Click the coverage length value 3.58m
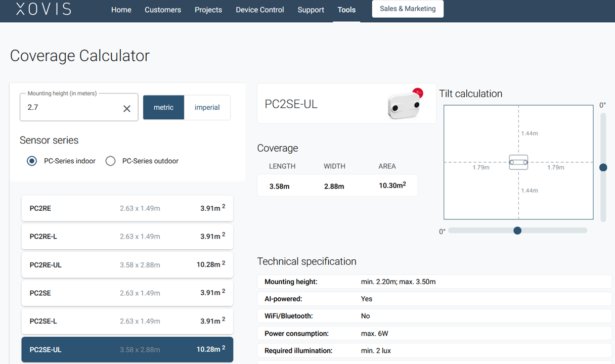Screen dimensions: 615x364 coord(280,187)
